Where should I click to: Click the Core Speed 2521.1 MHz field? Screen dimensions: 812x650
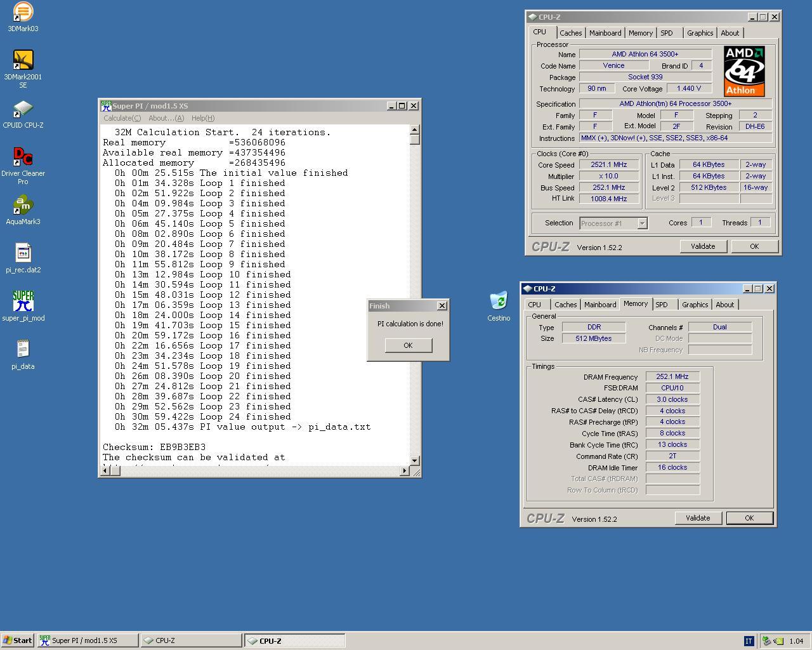609,164
